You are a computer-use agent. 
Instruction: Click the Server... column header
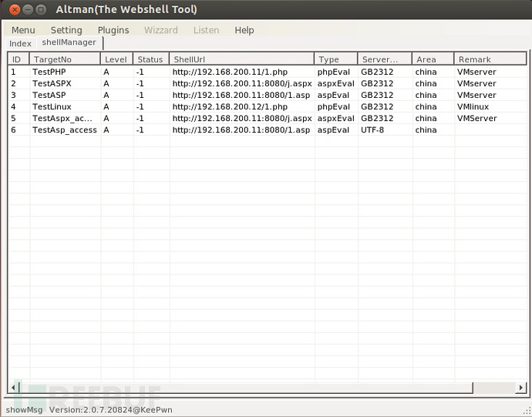385,59
